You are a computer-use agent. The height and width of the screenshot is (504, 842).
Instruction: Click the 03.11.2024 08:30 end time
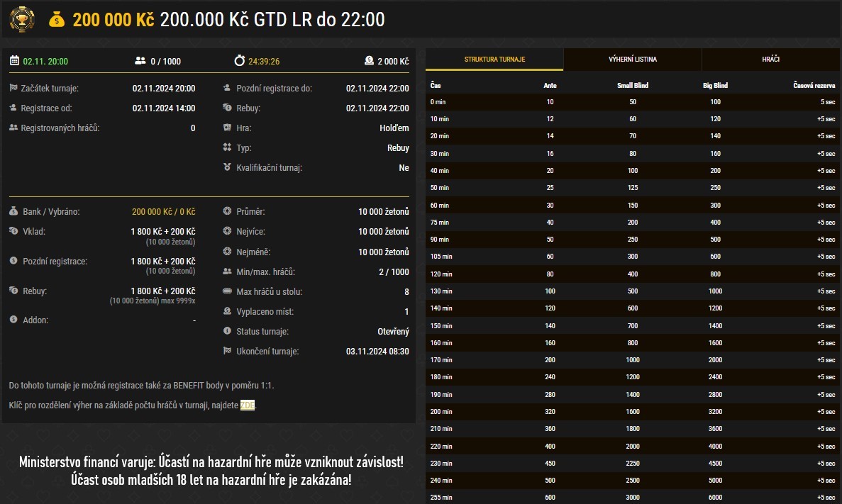[x=377, y=351]
